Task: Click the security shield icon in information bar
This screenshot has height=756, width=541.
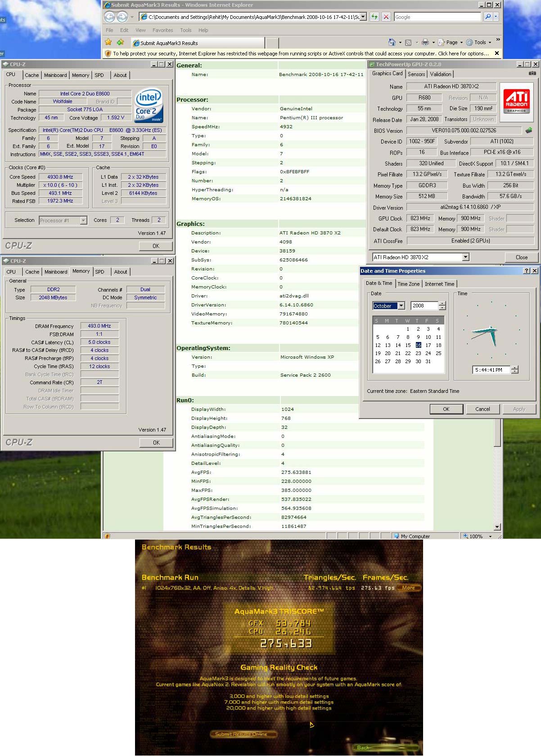Action: pos(108,54)
